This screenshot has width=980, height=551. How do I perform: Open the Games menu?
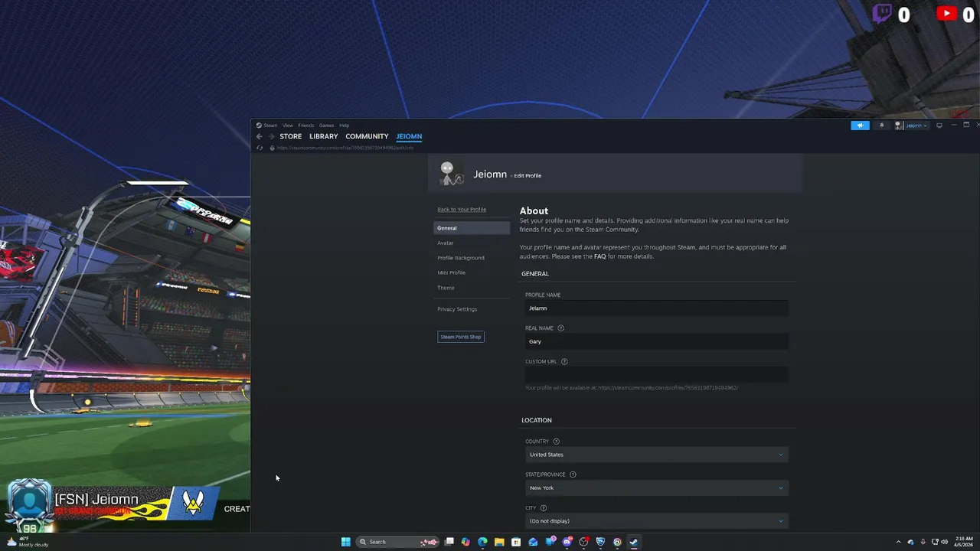click(x=326, y=126)
